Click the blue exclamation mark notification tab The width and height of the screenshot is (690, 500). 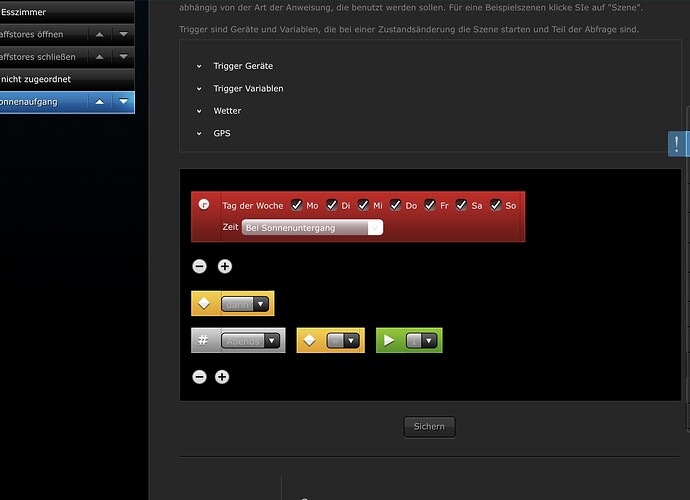coord(678,143)
